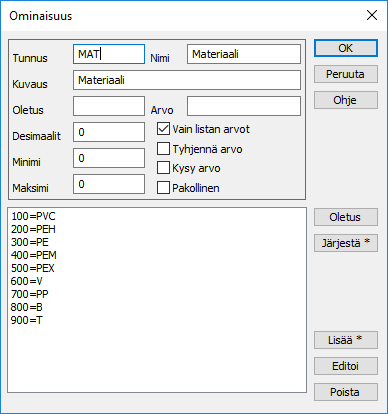Tick the Pakollinen checkbox
This screenshot has height=414, width=388.
pos(163,188)
